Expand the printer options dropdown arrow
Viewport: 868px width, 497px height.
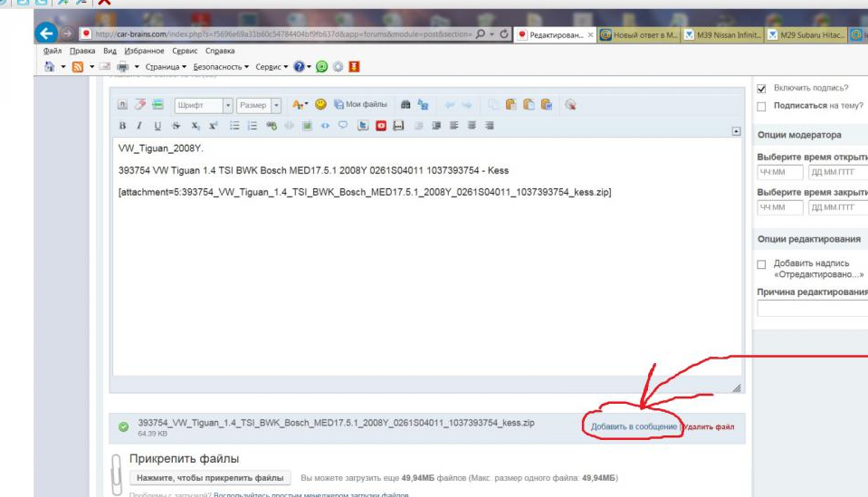pos(137,66)
